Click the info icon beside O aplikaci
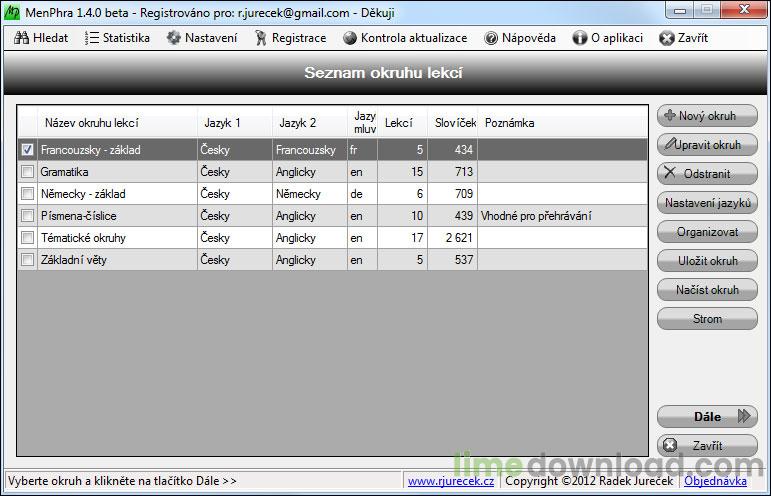Viewport: 771px width, 496px height. pyautogui.click(x=580, y=38)
